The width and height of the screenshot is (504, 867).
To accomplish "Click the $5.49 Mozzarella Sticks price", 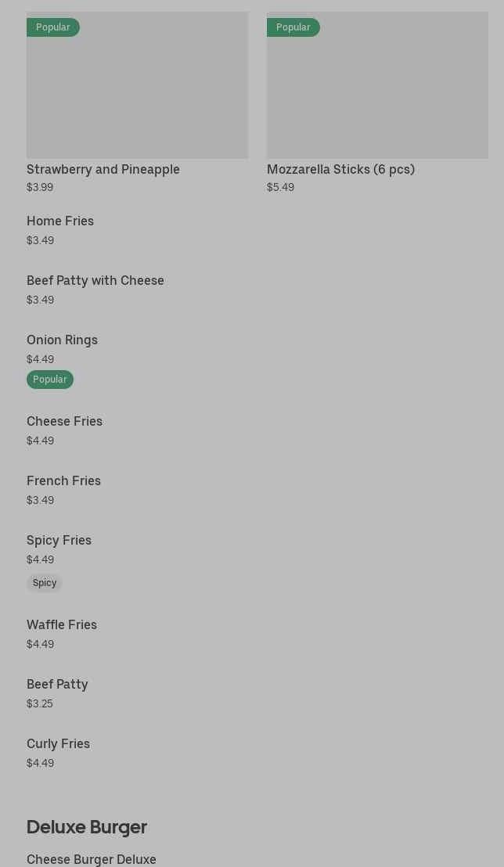I will point(280,187).
